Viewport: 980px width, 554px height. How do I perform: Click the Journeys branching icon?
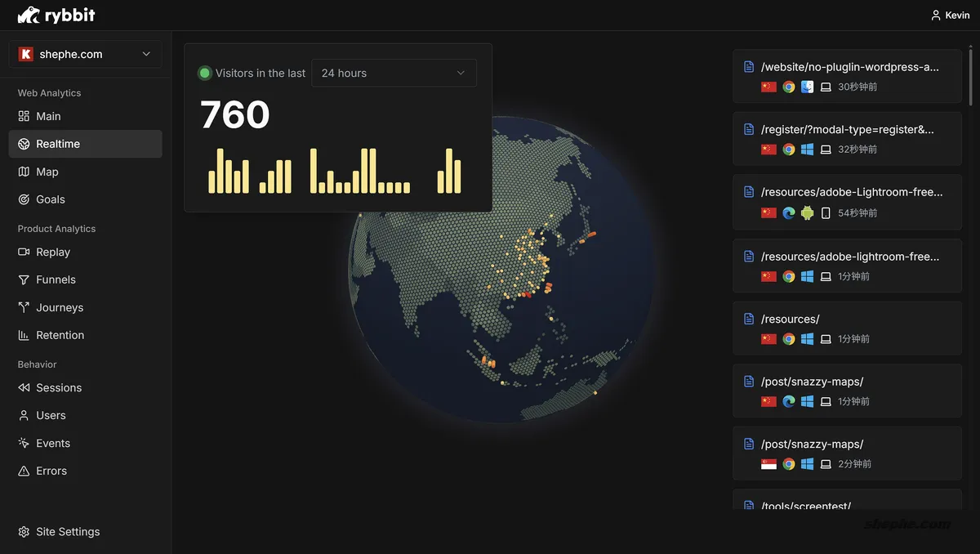(x=24, y=307)
